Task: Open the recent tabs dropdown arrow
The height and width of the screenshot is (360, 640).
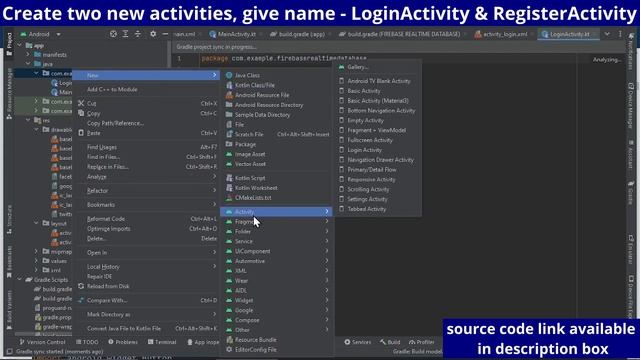Action: tap(607, 34)
